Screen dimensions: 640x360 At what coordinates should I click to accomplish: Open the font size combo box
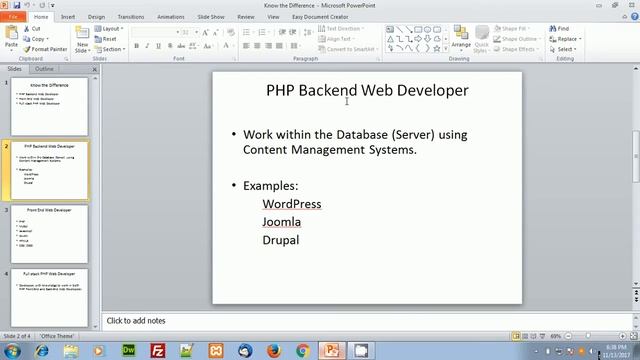coord(190,32)
